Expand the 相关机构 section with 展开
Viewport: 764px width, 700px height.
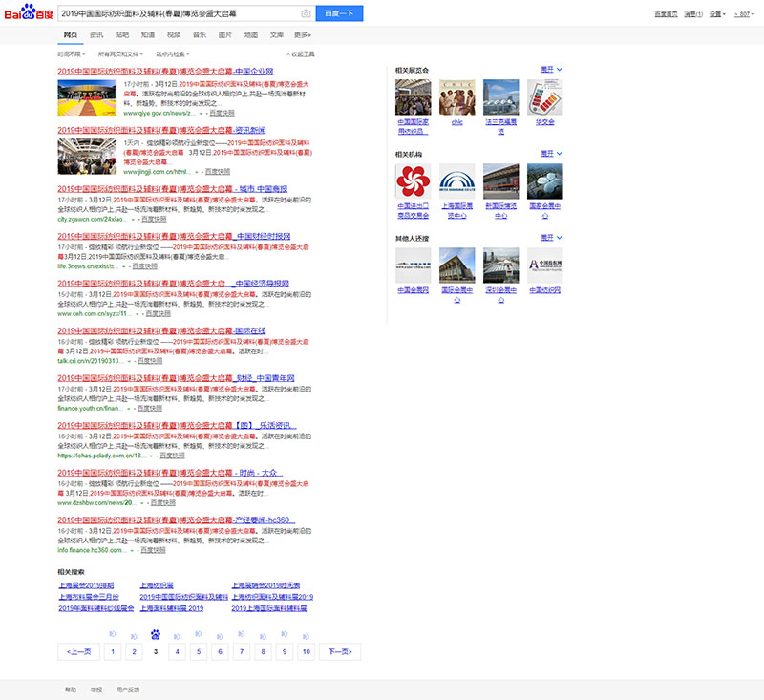[552, 154]
